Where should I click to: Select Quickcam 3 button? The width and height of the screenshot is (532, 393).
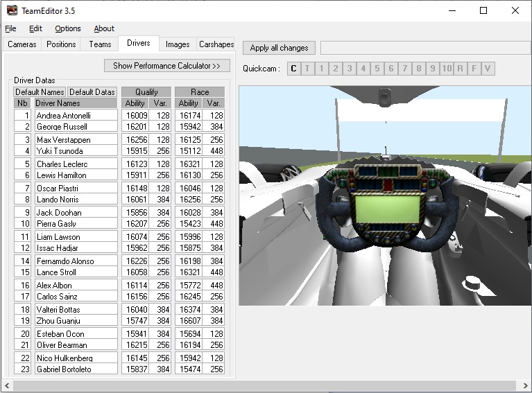349,69
